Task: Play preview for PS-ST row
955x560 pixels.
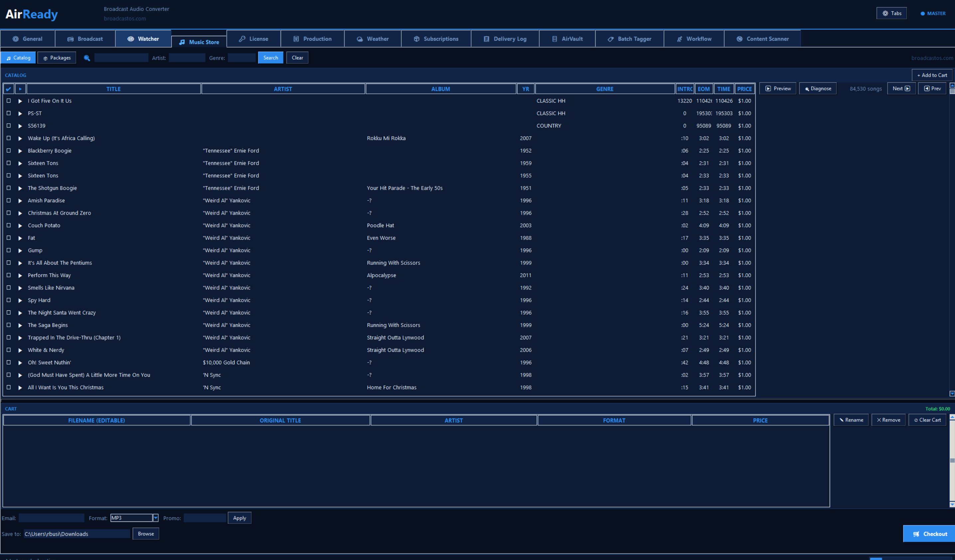Action: click(20, 114)
